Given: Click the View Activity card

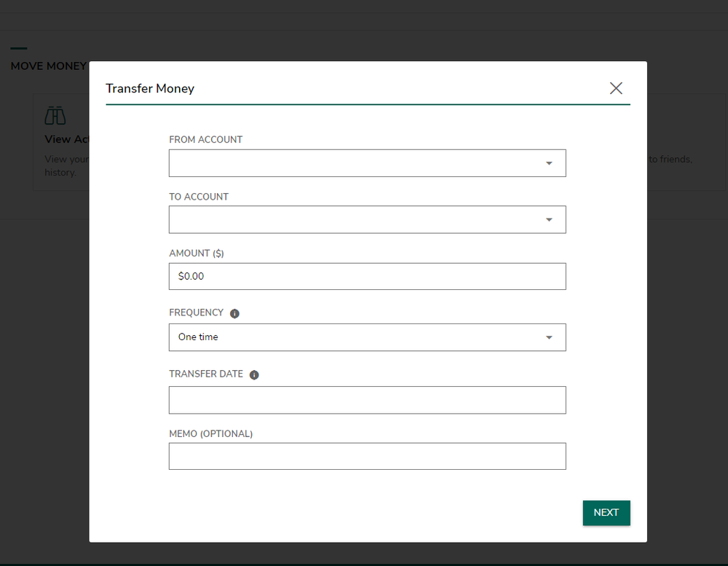Looking at the screenshot, I should [60, 142].
